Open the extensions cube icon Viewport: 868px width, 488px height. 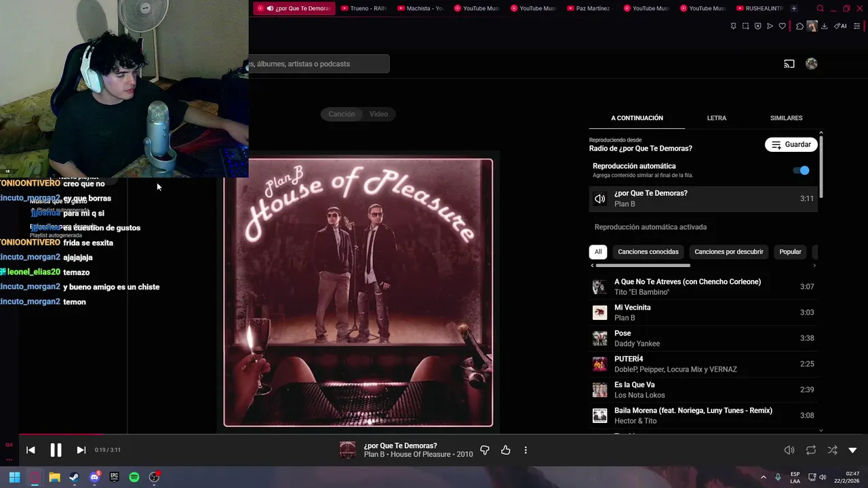tap(800, 26)
